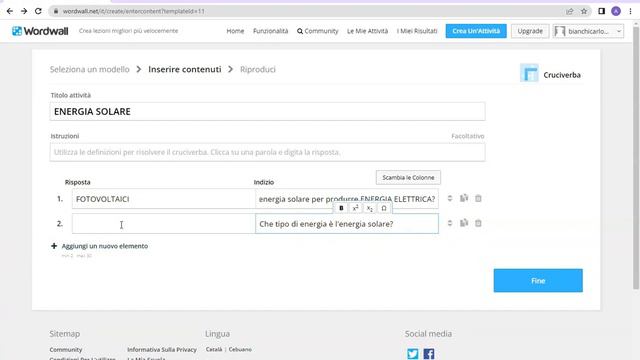Click the share page icon in address bar

click(x=570, y=11)
